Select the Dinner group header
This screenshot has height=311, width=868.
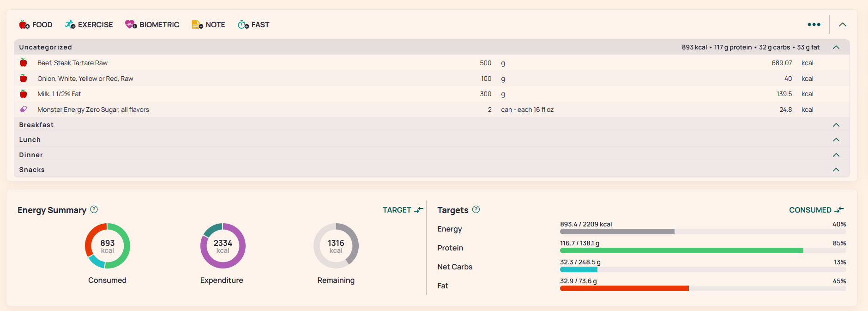coord(432,155)
